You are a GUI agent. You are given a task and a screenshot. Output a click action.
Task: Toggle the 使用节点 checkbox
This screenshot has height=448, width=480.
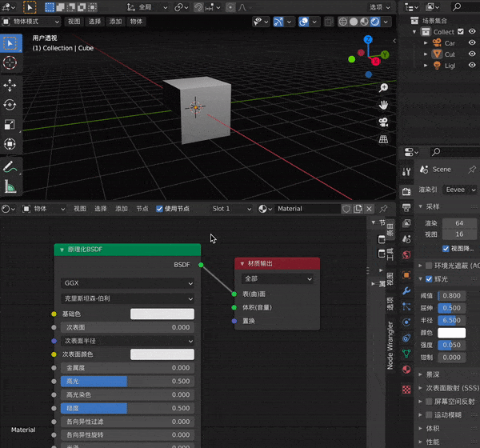(159, 209)
